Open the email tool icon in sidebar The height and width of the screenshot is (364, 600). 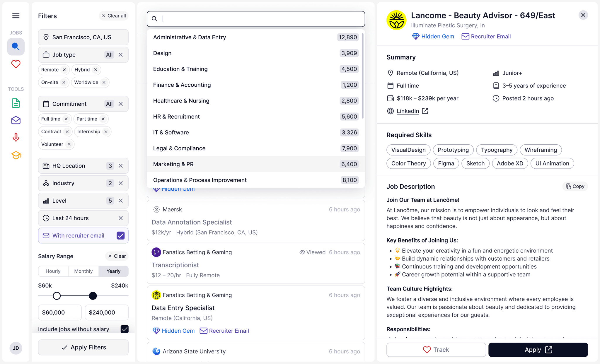[x=16, y=120]
